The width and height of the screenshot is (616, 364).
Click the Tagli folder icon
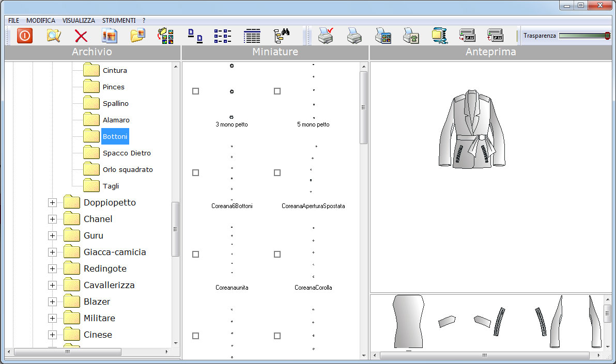(91, 185)
